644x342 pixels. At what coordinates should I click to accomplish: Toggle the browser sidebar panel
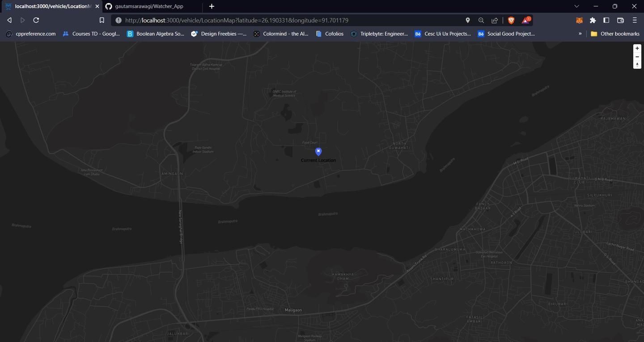click(x=606, y=20)
